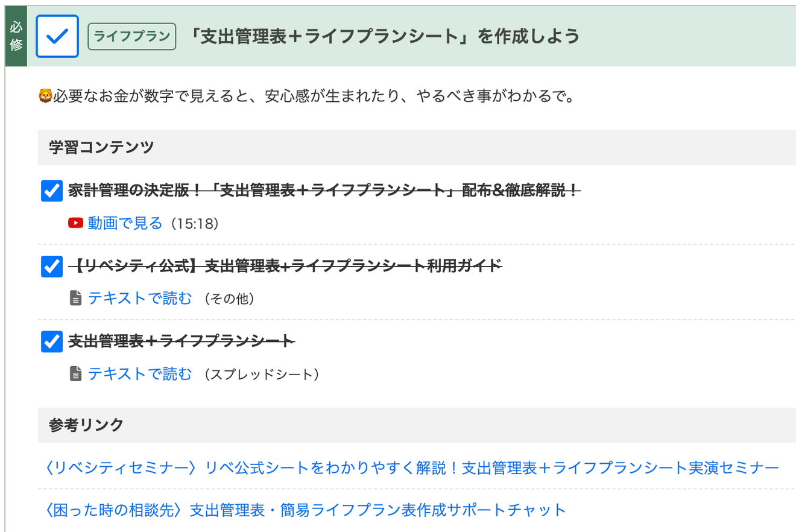Screen dimensions: 796x532
Task: Select the ライフプラン category tag
Action: click(x=132, y=36)
